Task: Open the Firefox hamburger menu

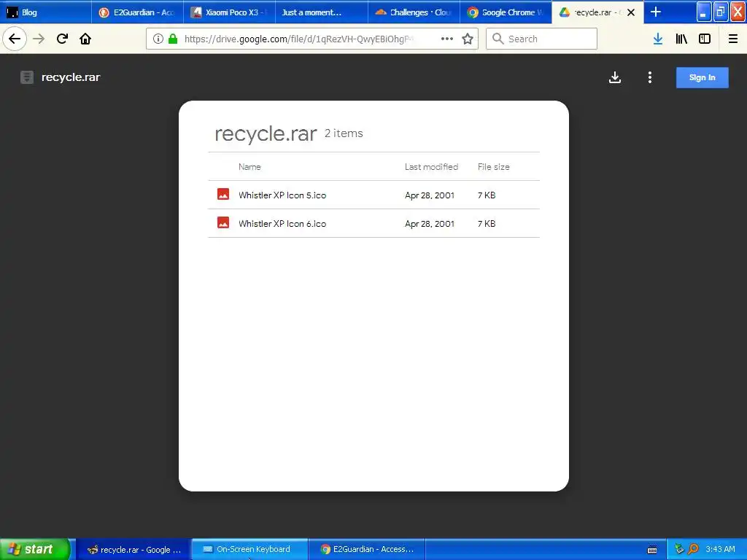Action: (x=733, y=39)
